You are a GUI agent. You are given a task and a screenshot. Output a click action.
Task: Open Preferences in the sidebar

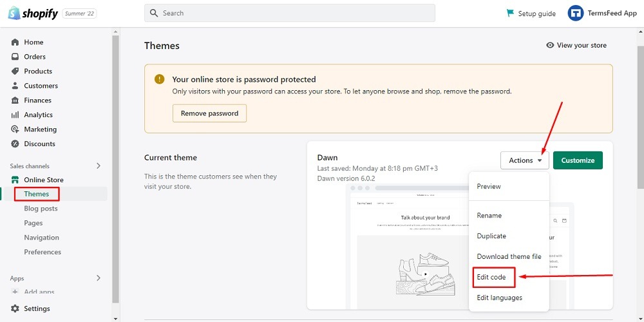pyautogui.click(x=43, y=252)
